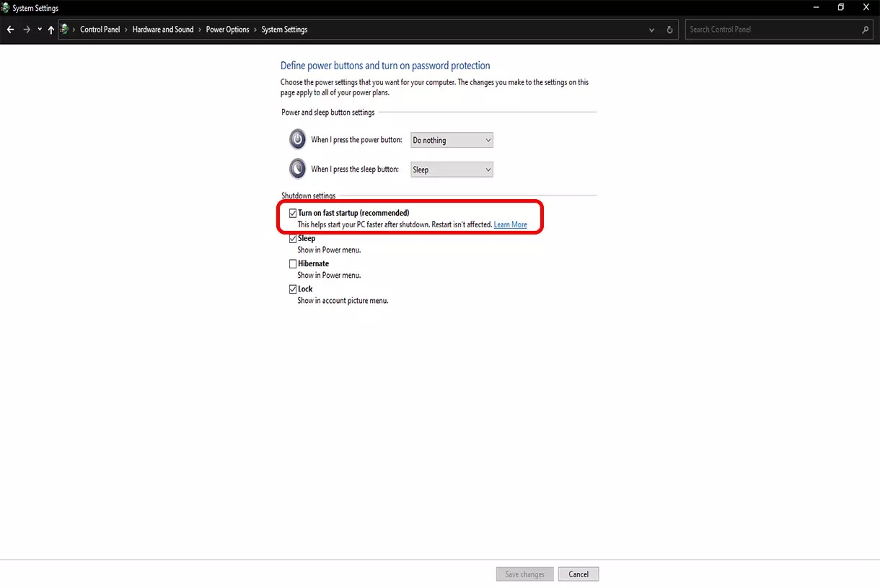The image size is (880, 588).
Task: Expand the chevron after Power Options
Action: 255,30
